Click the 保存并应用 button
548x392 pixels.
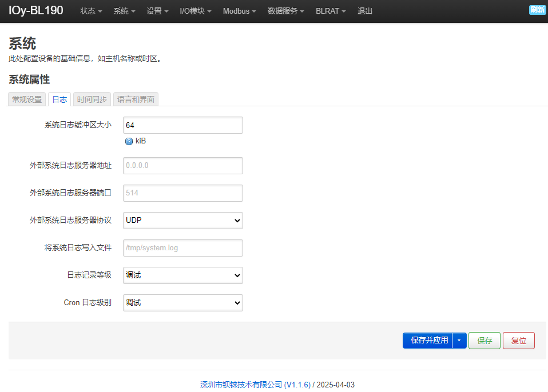point(427,341)
